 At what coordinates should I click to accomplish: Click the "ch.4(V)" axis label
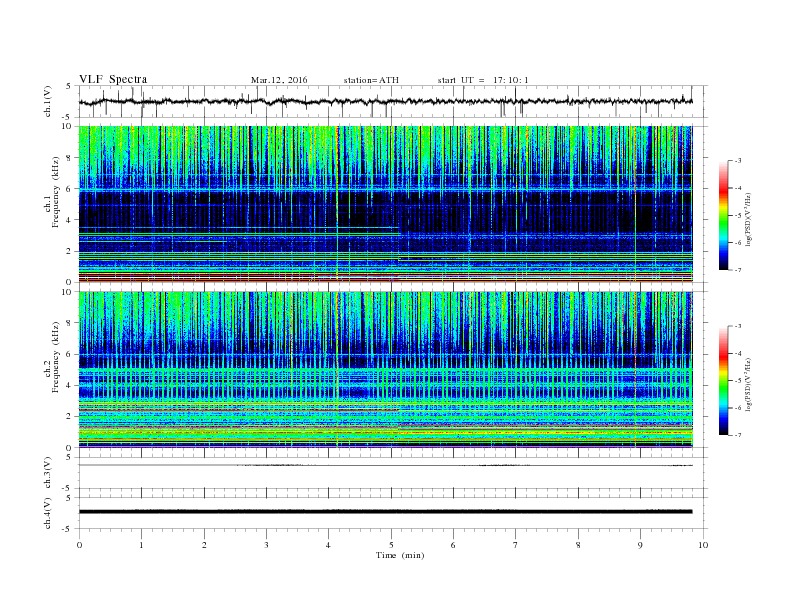48,513
